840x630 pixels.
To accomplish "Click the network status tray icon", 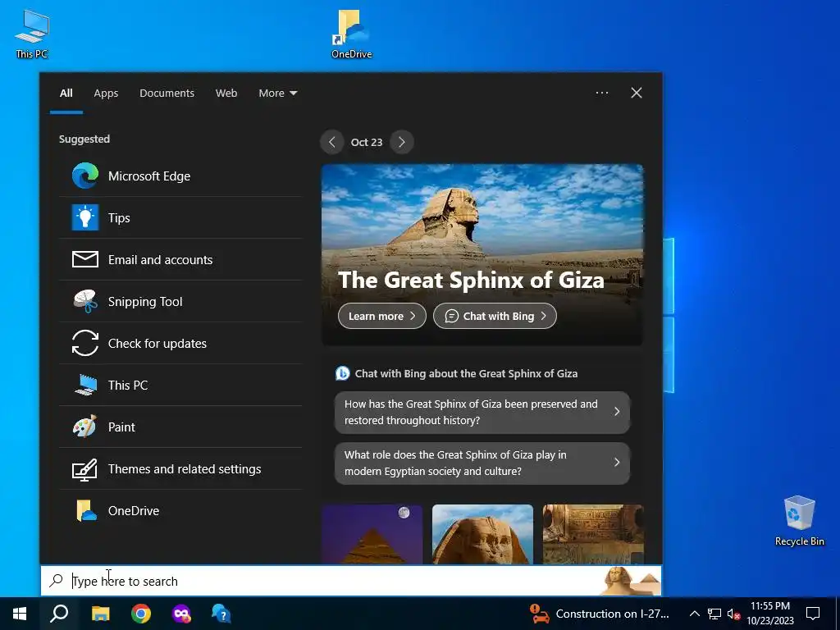I will [714, 614].
